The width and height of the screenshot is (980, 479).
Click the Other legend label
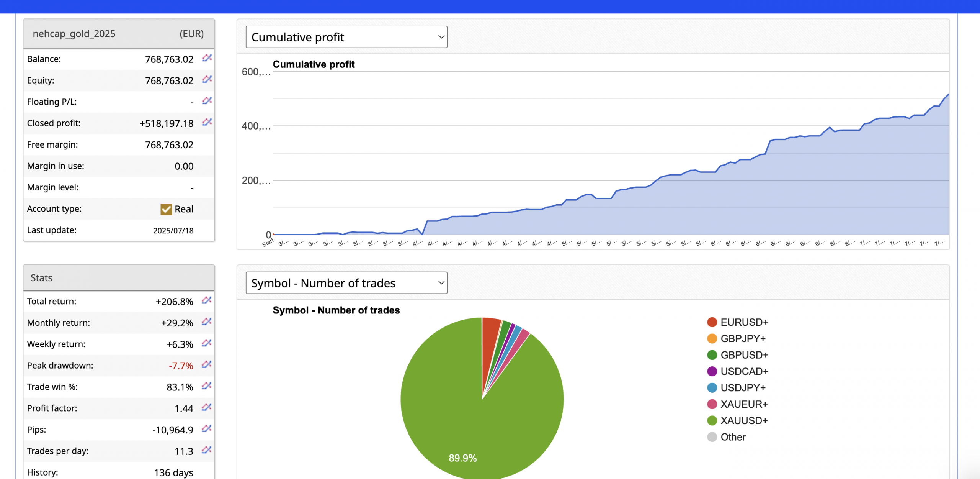pos(733,437)
